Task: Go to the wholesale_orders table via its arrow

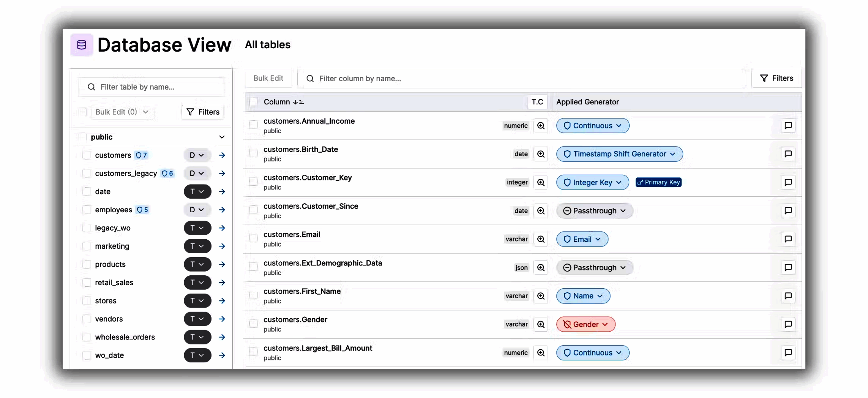Action: tap(222, 337)
